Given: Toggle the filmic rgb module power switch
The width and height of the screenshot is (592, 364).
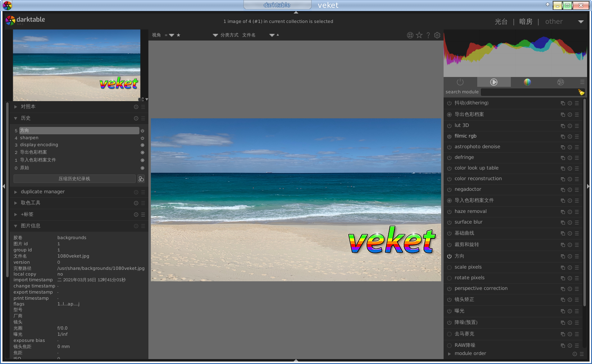Looking at the screenshot, I should pyautogui.click(x=449, y=136).
